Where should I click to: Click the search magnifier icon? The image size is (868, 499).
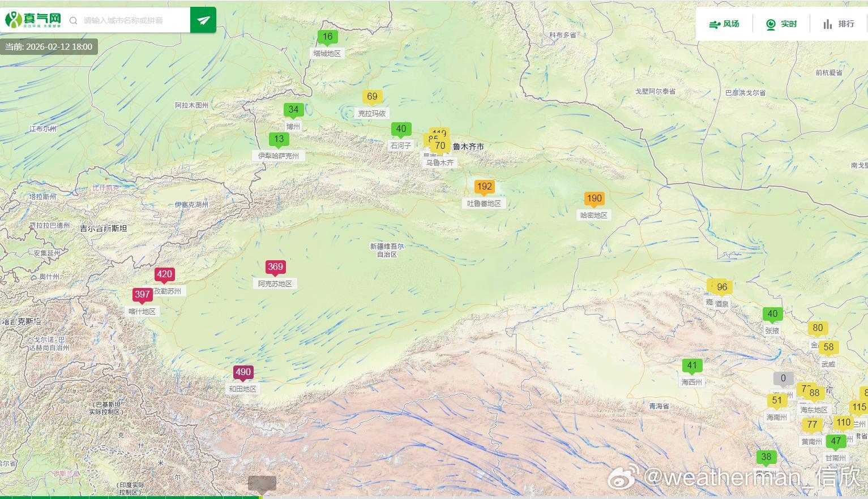(x=74, y=20)
